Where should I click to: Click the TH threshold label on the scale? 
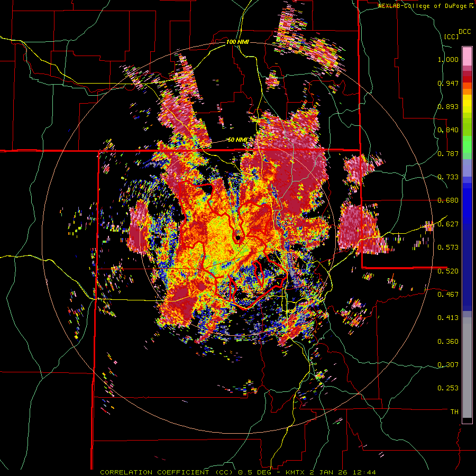coord(454,412)
